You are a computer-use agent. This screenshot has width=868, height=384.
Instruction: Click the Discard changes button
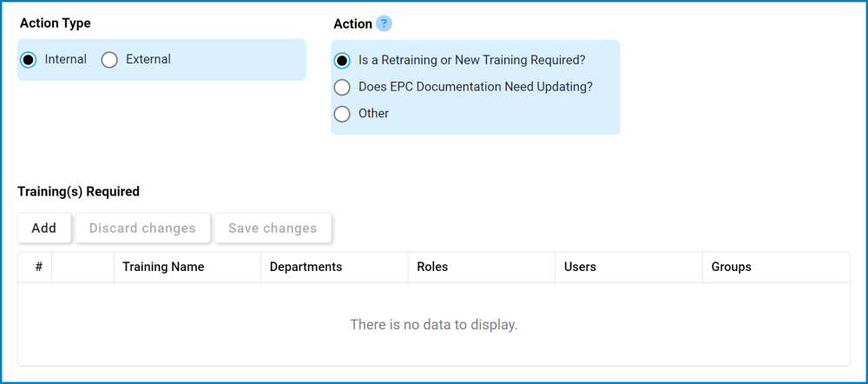tap(142, 228)
